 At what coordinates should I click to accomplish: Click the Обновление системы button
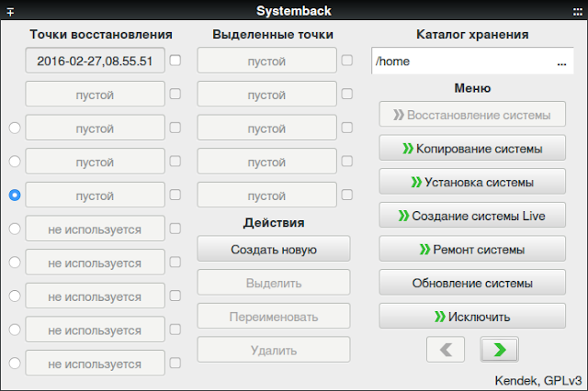tap(472, 283)
